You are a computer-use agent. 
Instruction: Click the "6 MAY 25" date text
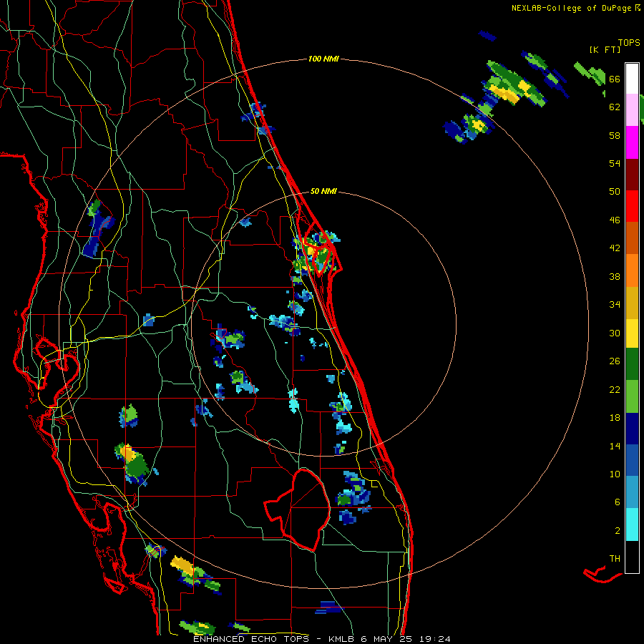[x=386, y=639]
